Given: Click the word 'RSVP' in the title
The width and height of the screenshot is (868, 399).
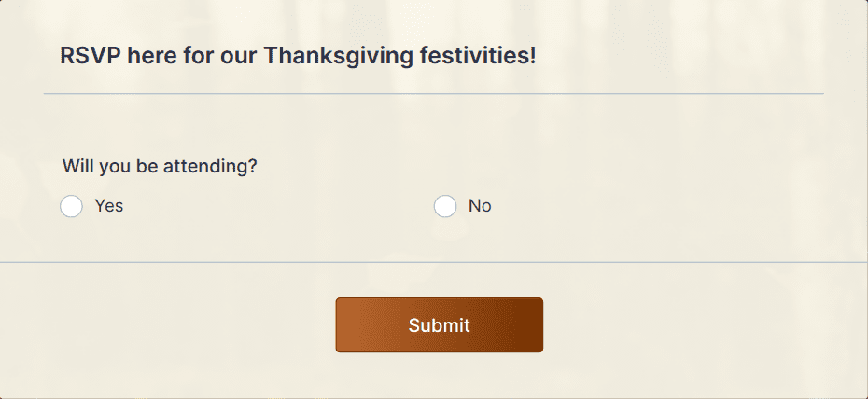Looking at the screenshot, I should point(91,56).
